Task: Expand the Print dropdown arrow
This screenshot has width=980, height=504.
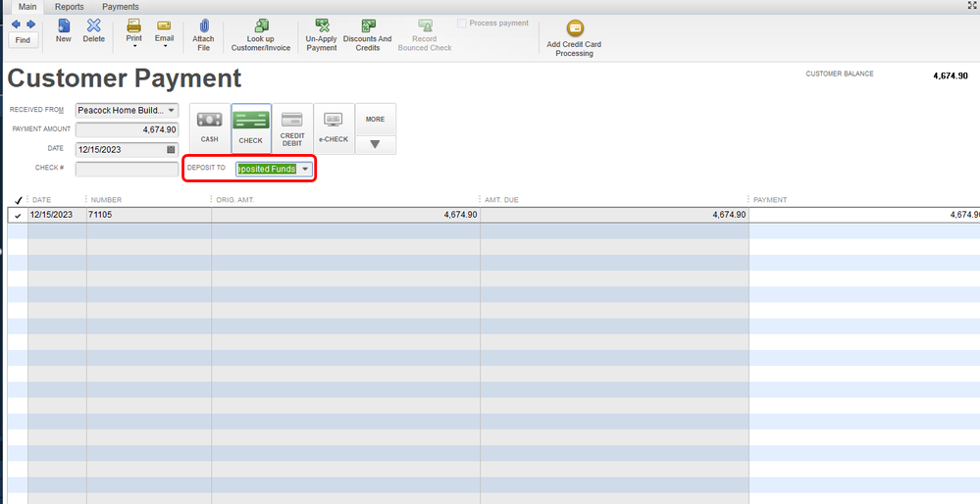Action: point(134,46)
